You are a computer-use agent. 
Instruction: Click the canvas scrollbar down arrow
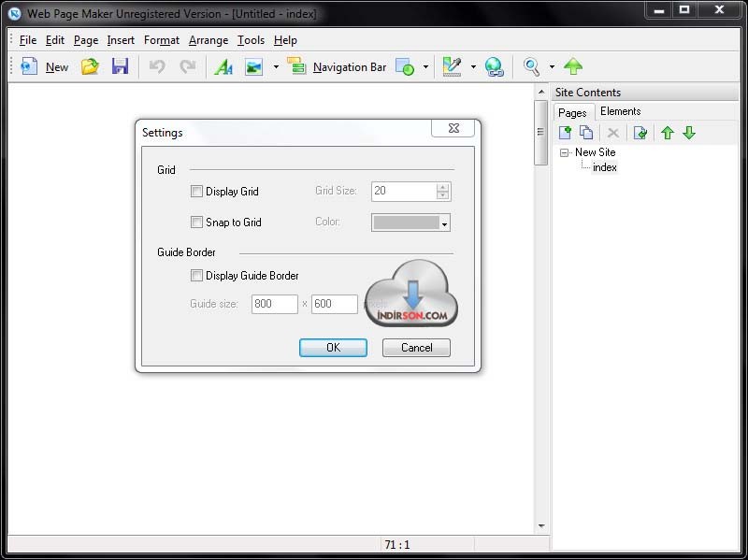click(541, 526)
